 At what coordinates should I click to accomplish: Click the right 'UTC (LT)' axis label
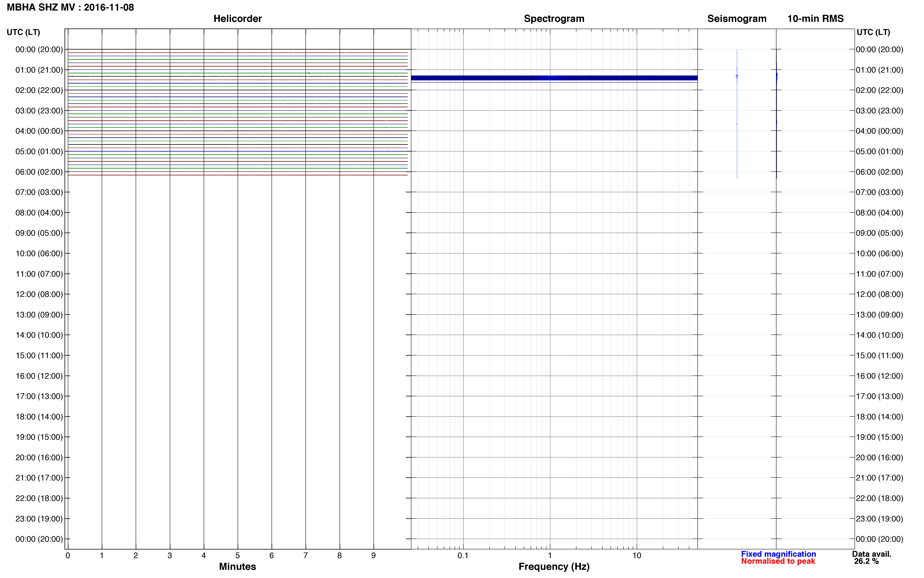coord(873,32)
